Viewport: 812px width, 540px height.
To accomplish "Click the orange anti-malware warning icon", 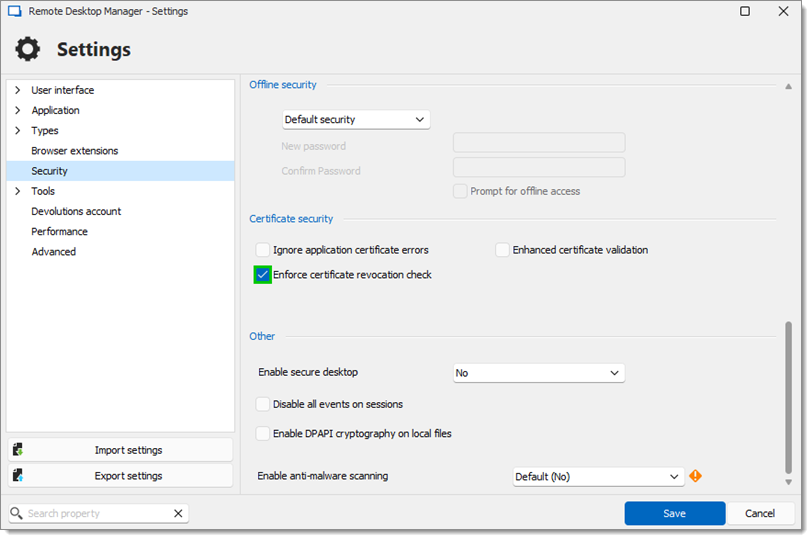I will 695,475.
